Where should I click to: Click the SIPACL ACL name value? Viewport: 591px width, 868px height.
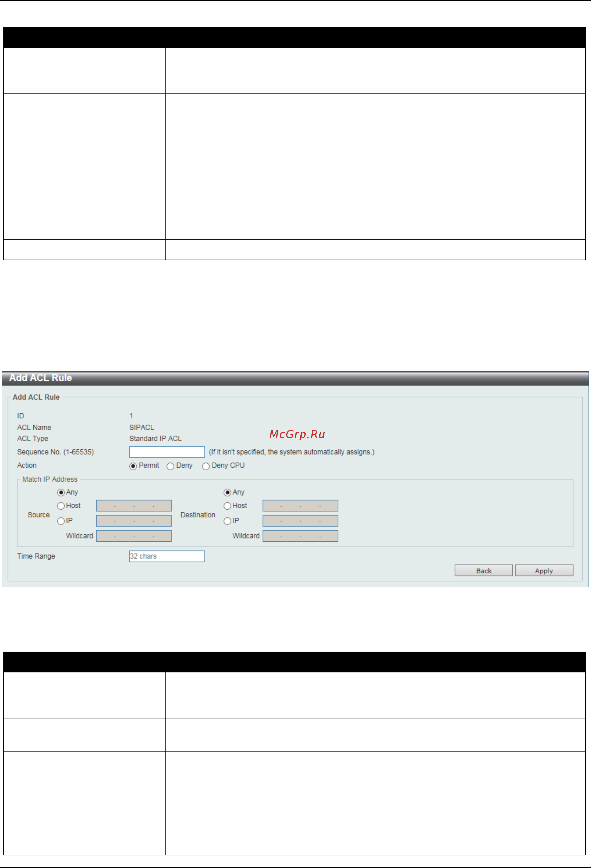[x=142, y=427]
